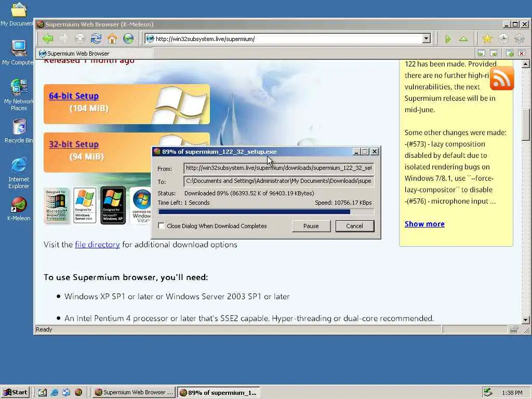The width and height of the screenshot is (532, 399).
Task: Click the Show Desktop quick launch icon
Action: coord(42,392)
